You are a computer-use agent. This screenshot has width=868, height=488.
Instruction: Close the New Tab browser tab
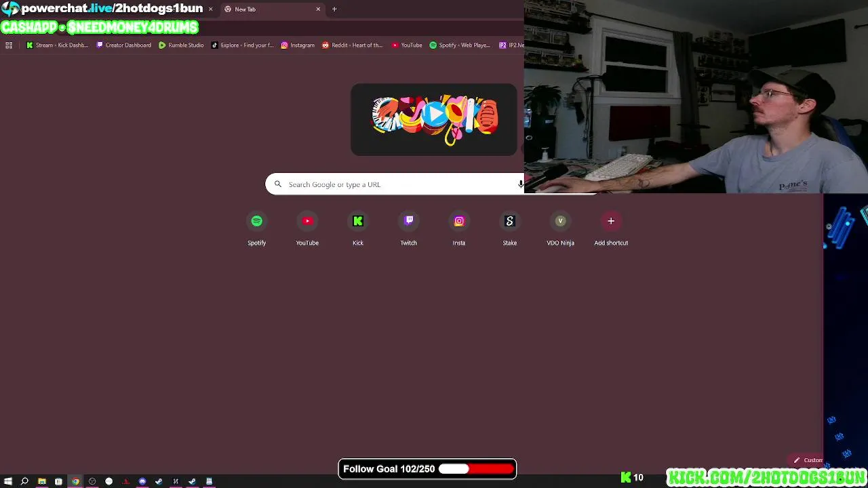pos(318,9)
